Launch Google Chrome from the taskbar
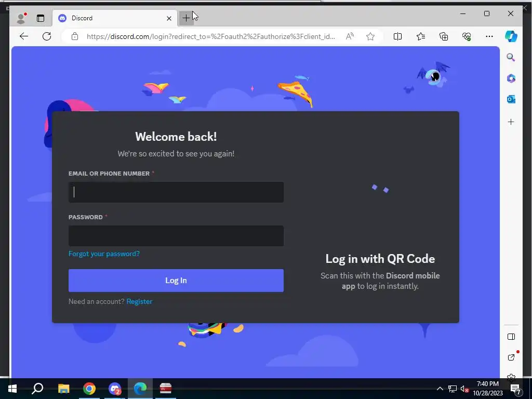Image resolution: width=532 pixels, height=399 pixels. 89,389
